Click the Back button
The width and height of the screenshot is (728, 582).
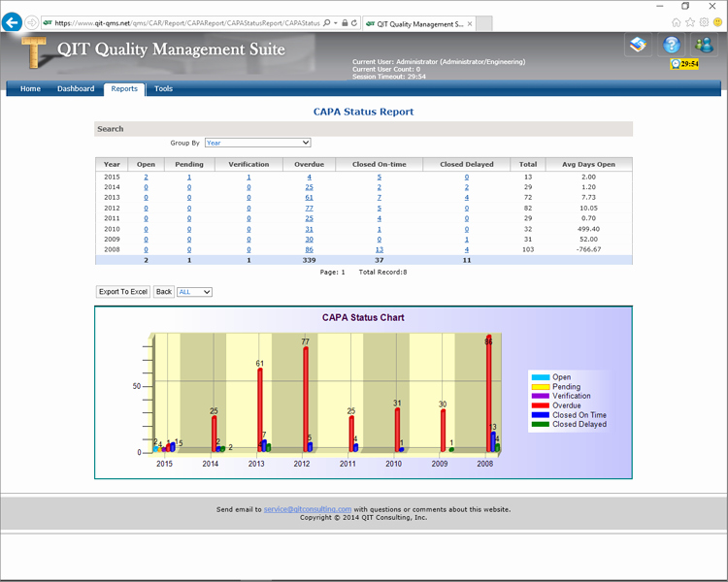tap(164, 291)
